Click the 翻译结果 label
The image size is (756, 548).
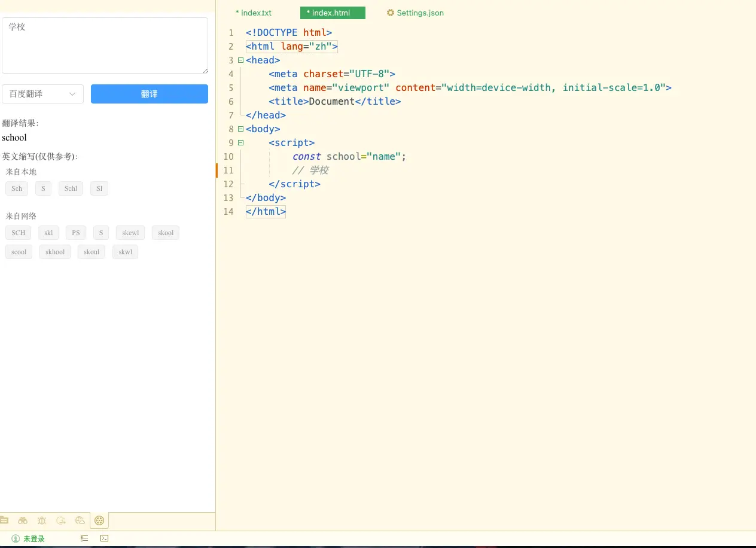coord(20,123)
